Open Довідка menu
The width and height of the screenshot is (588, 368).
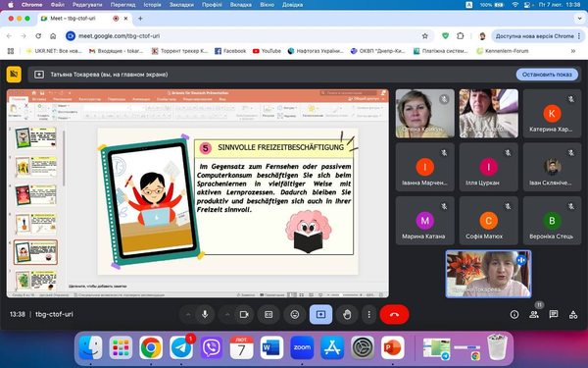tap(292, 5)
